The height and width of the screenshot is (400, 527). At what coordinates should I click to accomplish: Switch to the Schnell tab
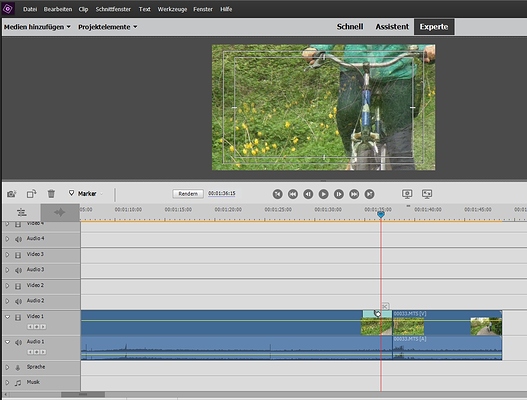(x=350, y=27)
